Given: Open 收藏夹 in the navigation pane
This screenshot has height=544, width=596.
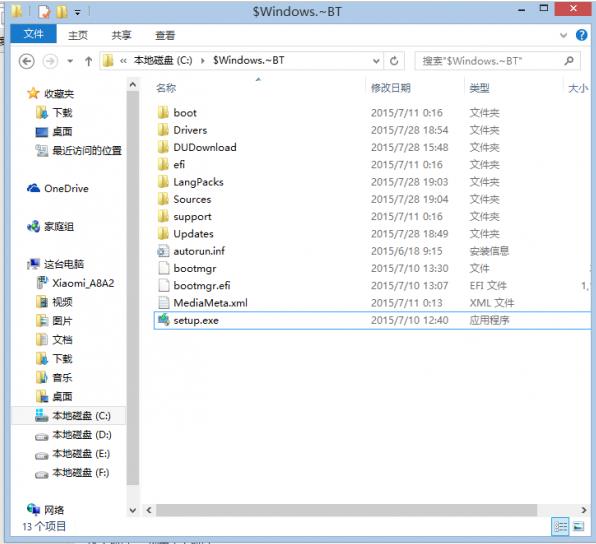Looking at the screenshot, I should tap(59, 94).
